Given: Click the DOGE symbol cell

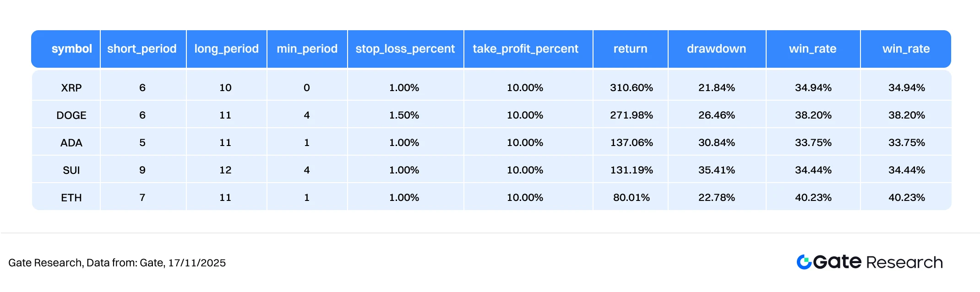Looking at the screenshot, I should pyautogui.click(x=71, y=115).
